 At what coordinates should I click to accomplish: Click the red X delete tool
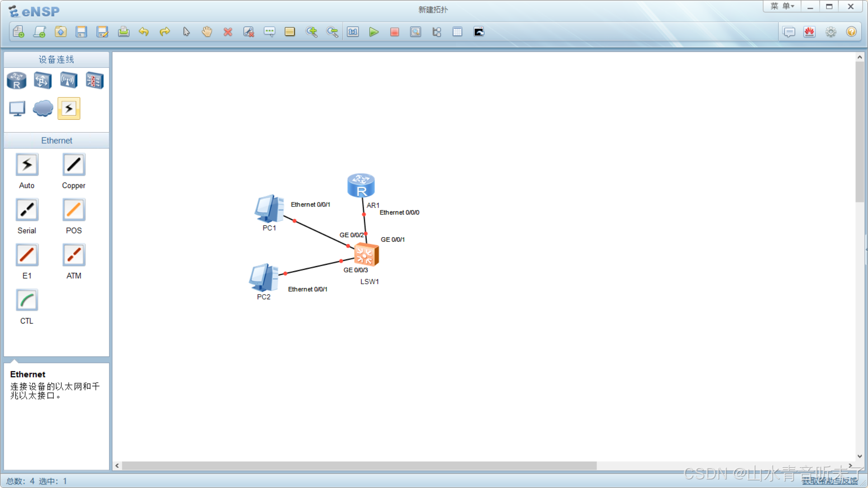point(228,32)
